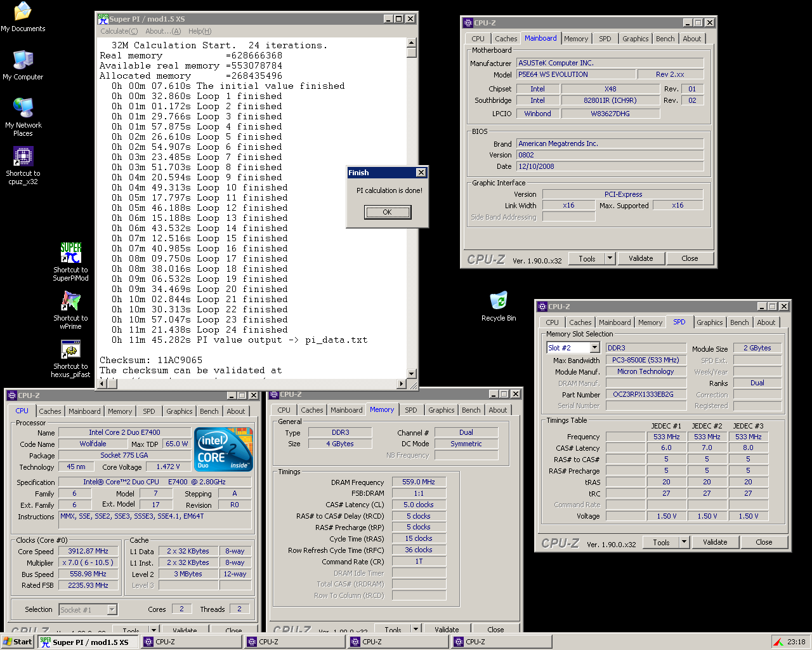812x650 pixels.
Task: Click Super PI vertical scrollbar up arrow
Action: tap(412, 43)
